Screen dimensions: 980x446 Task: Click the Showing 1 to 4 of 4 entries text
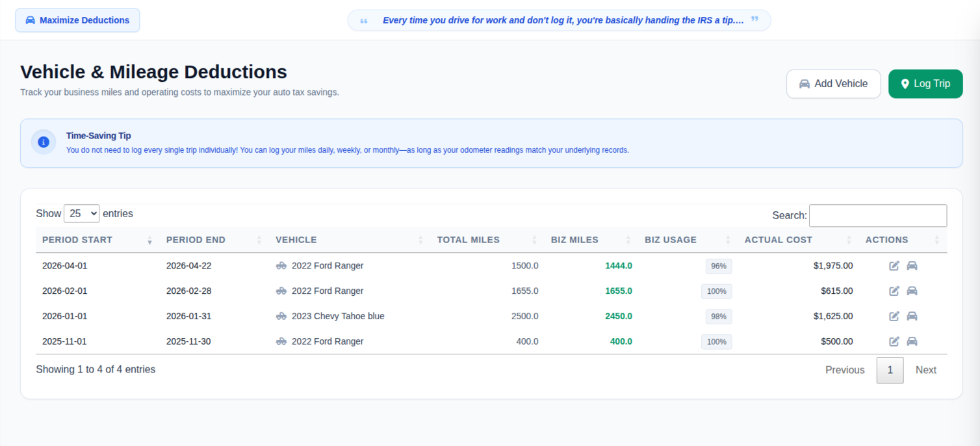click(x=96, y=369)
